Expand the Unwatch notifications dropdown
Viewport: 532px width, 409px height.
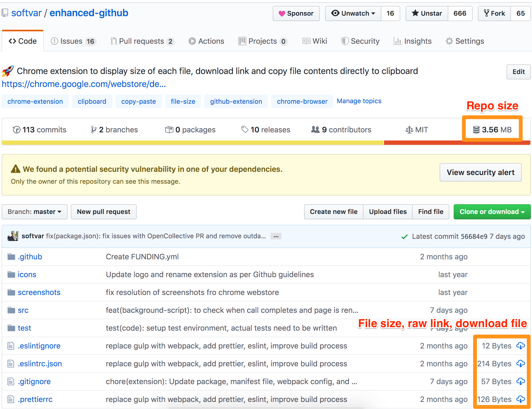click(x=353, y=13)
